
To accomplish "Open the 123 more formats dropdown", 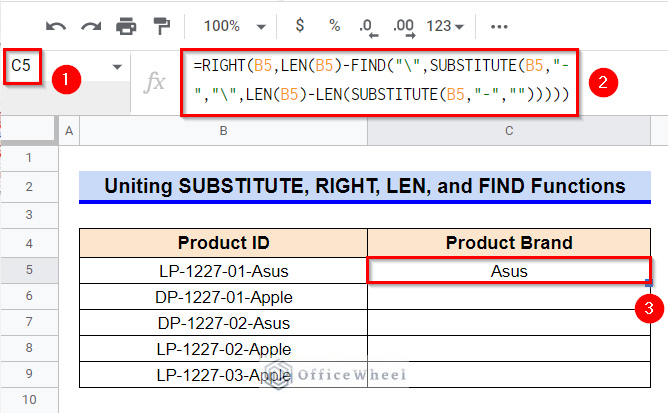I will pyautogui.click(x=445, y=26).
